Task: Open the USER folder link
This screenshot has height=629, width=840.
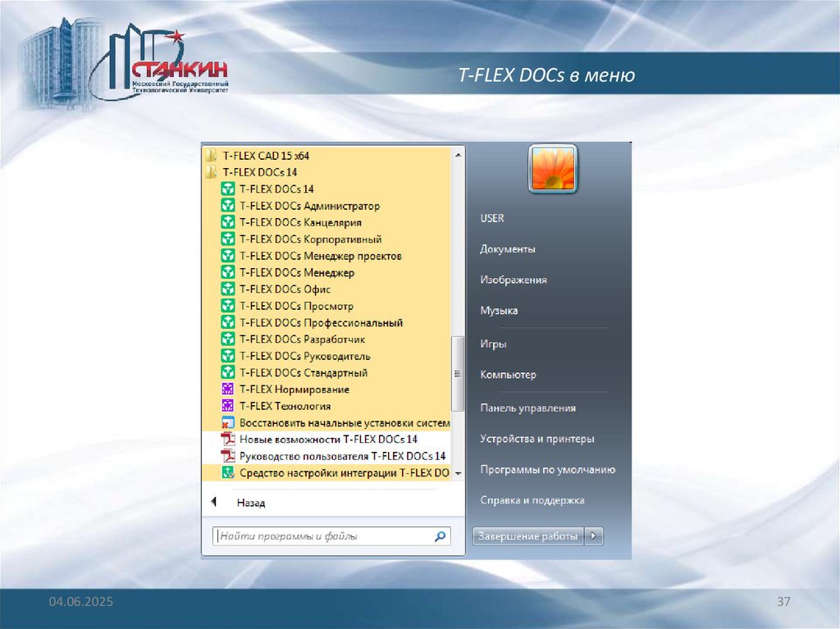Action: (492, 218)
